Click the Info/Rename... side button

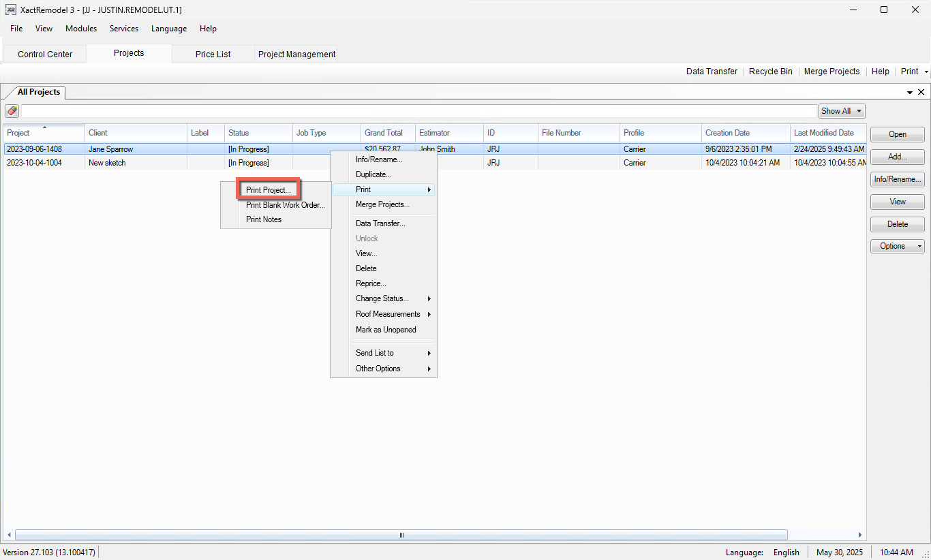[x=898, y=179]
